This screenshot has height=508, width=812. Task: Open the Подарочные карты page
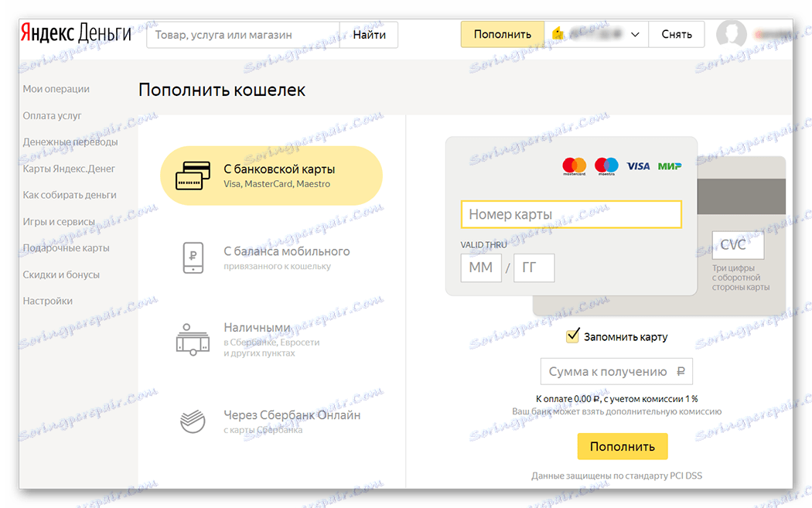pyautogui.click(x=66, y=247)
